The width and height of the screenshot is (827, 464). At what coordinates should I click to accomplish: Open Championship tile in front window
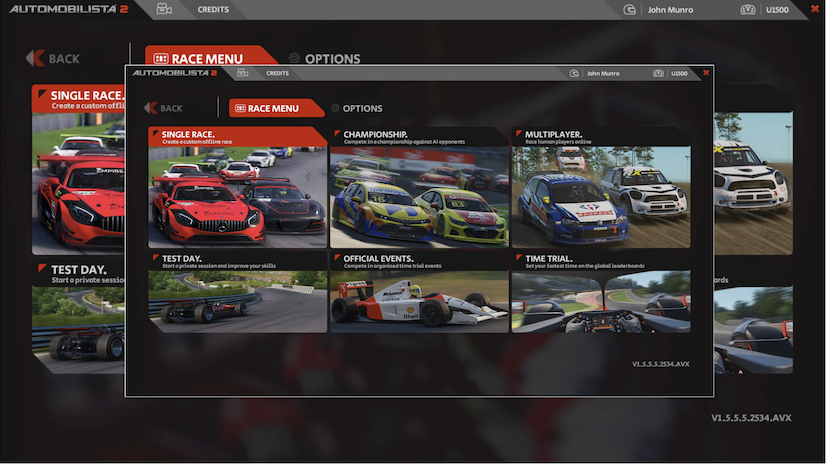(x=419, y=187)
